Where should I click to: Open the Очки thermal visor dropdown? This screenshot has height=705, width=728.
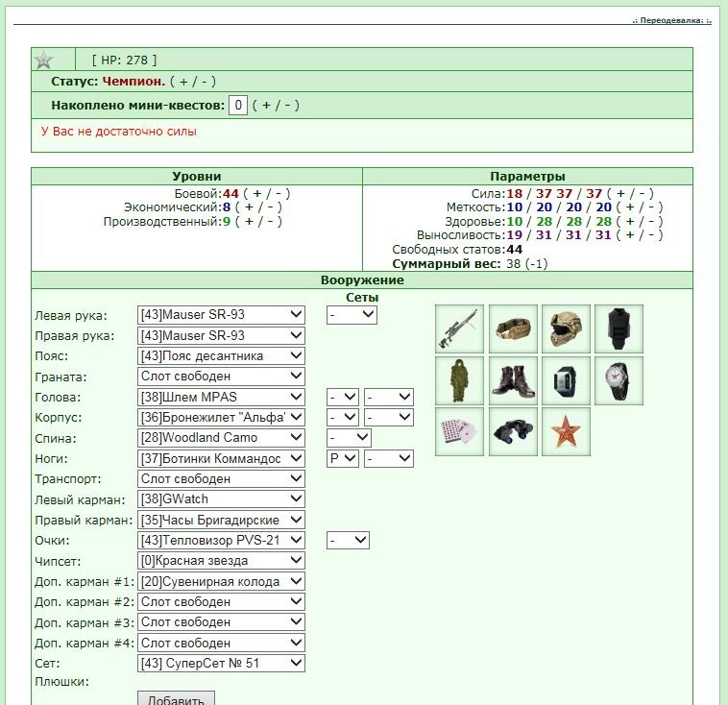point(221,540)
